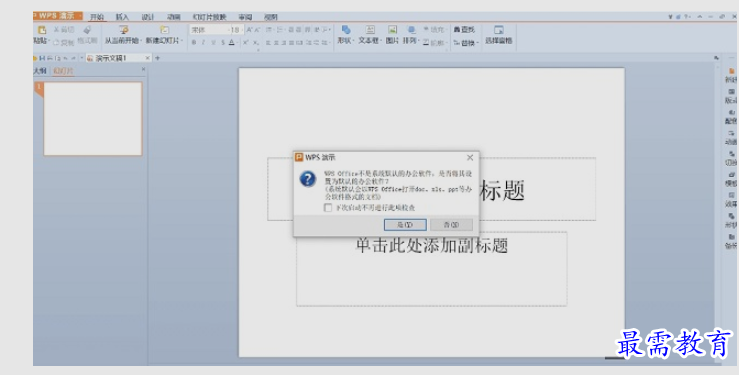The height and width of the screenshot is (375, 739).
Task: Increase font size with larger A icon
Action: 249,30
